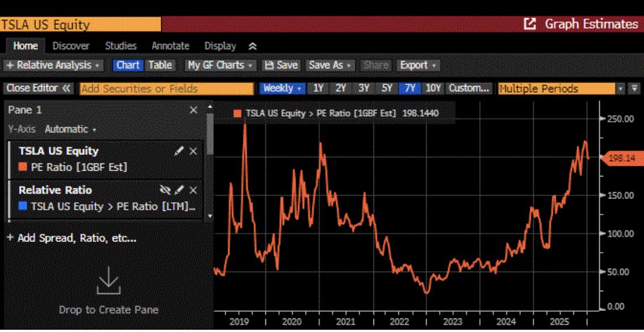Close Pane 1 with X icon
This screenshot has height=332, width=644.
194,110
